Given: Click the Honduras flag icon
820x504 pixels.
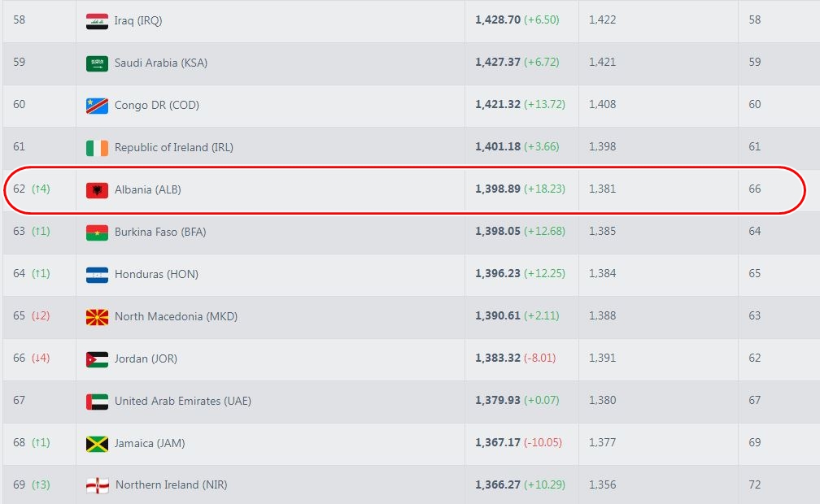Looking at the screenshot, I should pos(97,275).
